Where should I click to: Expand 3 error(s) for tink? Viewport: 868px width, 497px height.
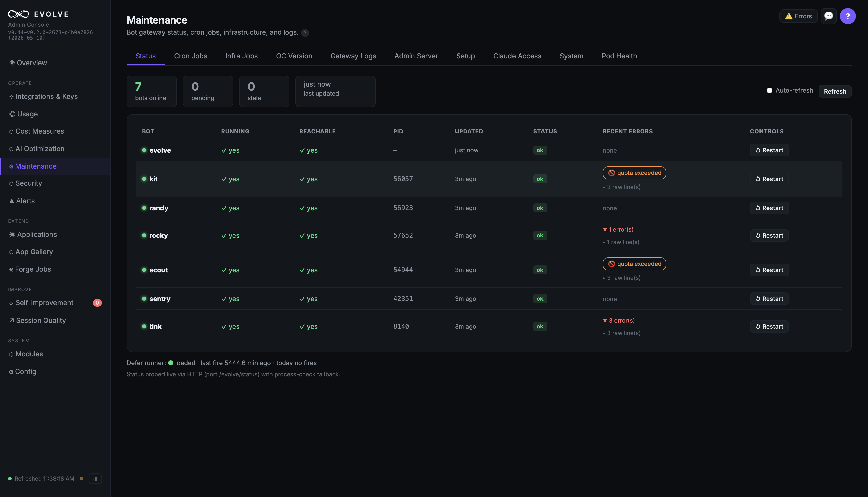[619, 320]
